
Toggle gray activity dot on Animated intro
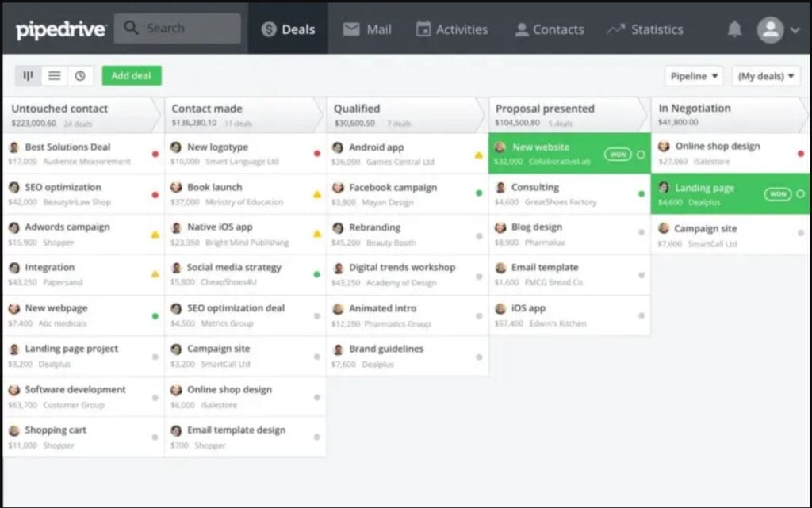point(479,315)
